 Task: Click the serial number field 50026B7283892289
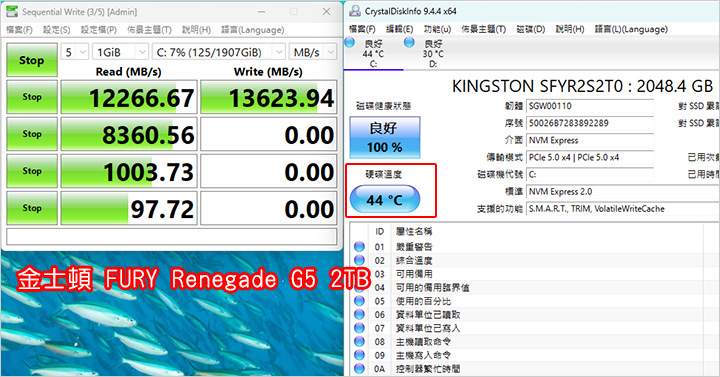[590, 123]
